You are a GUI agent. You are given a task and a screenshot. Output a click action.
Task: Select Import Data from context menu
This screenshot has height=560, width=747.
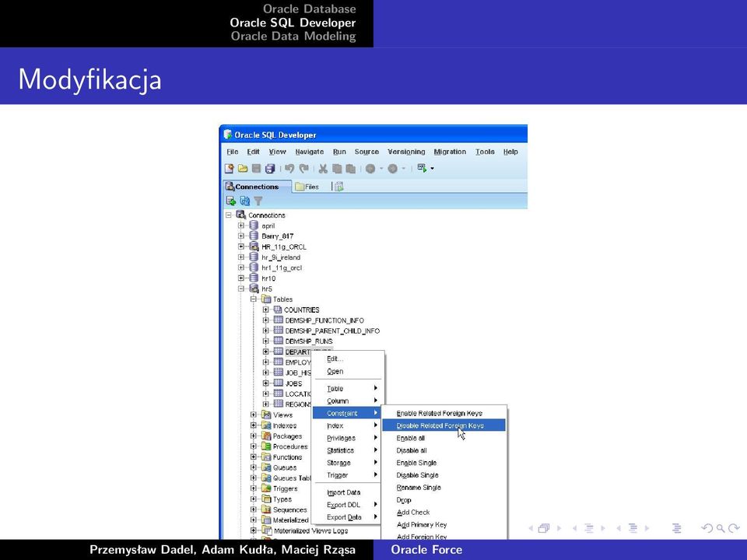pyautogui.click(x=343, y=492)
